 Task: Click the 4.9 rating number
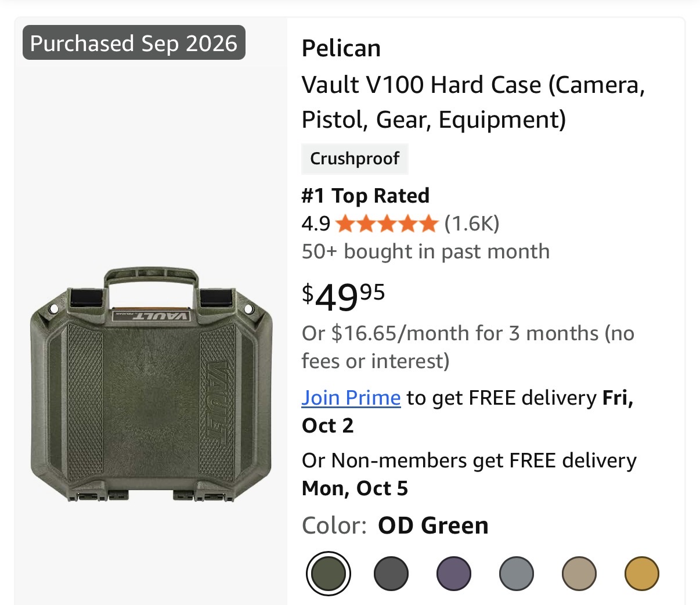(316, 224)
